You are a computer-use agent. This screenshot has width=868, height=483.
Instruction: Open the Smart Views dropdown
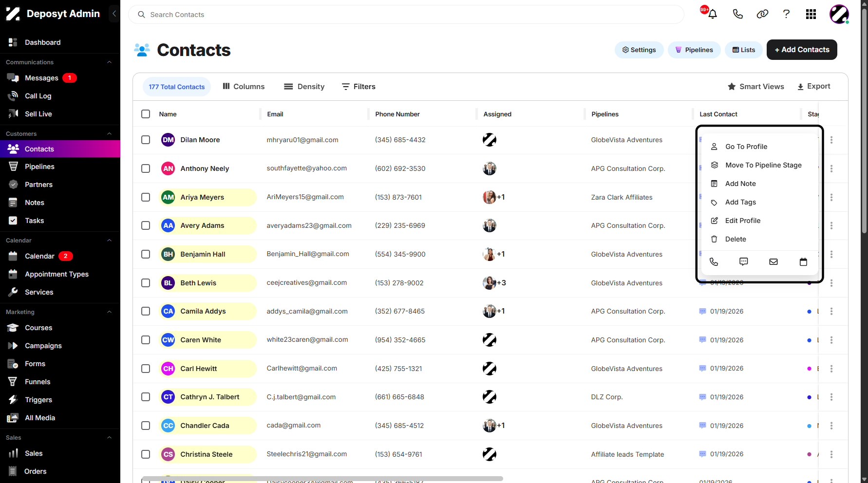pos(755,87)
